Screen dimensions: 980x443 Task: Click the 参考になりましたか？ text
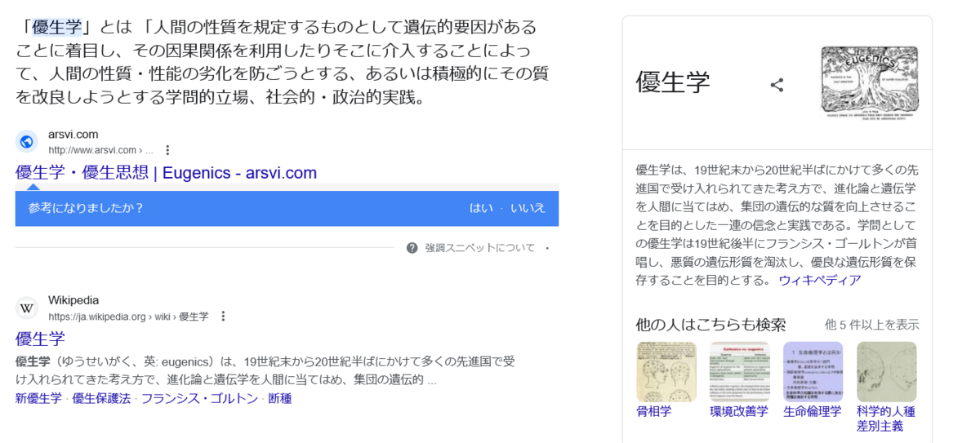pos(86,208)
